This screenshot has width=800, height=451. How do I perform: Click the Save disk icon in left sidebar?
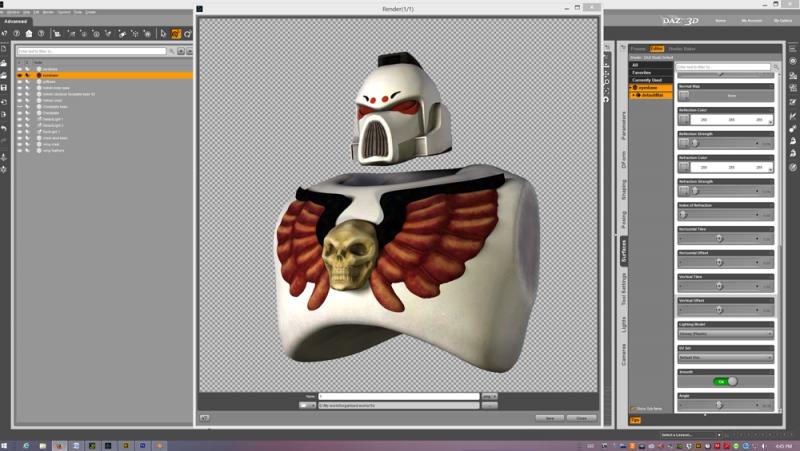tap(4, 88)
